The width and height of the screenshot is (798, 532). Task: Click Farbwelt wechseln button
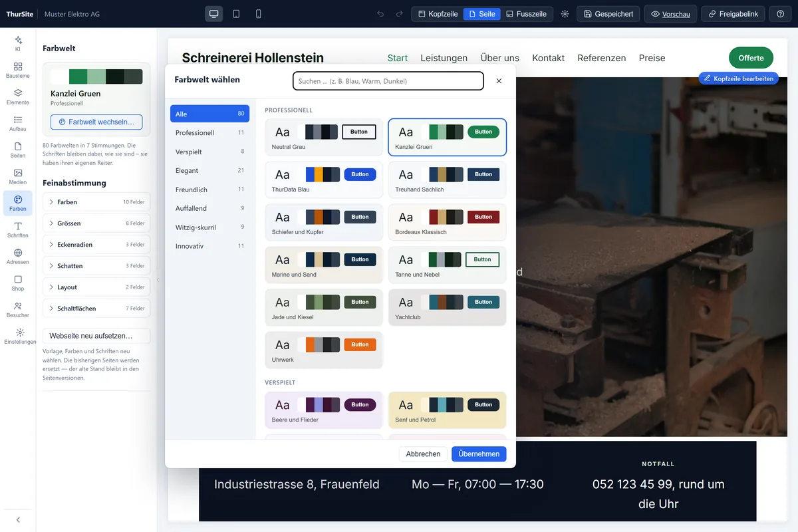(x=96, y=122)
